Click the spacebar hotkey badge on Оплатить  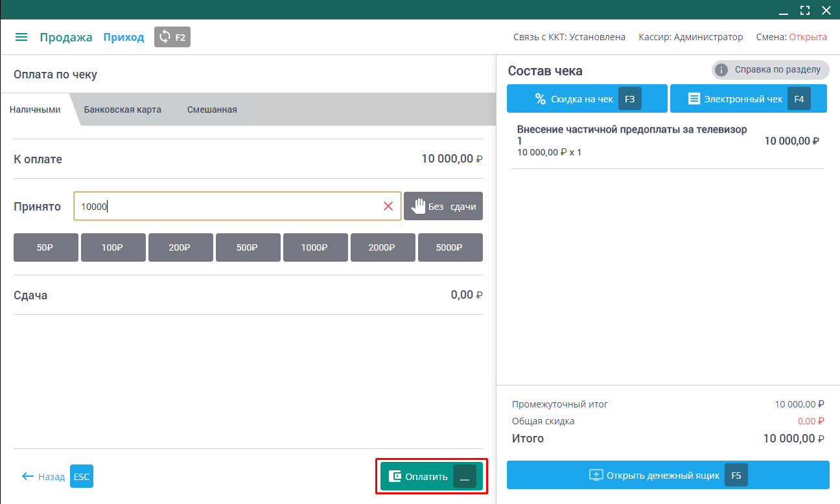pyautogui.click(x=465, y=476)
